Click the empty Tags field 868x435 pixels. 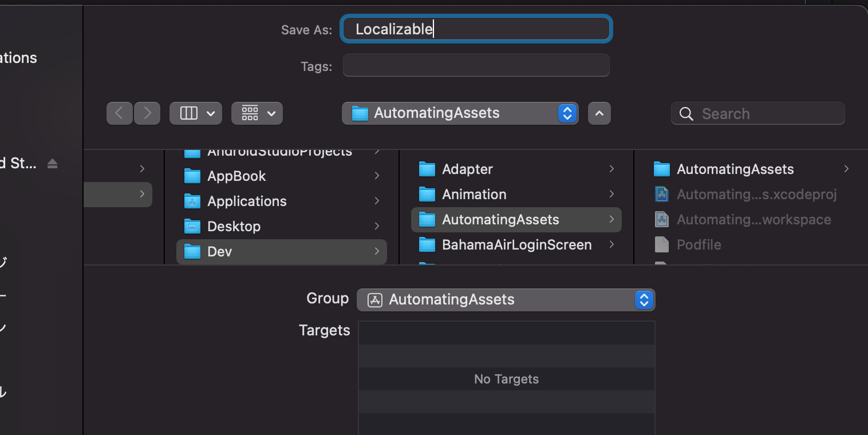point(475,65)
